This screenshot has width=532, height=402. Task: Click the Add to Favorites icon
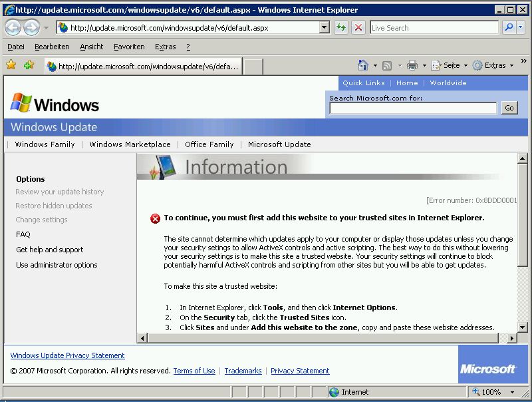(29, 65)
